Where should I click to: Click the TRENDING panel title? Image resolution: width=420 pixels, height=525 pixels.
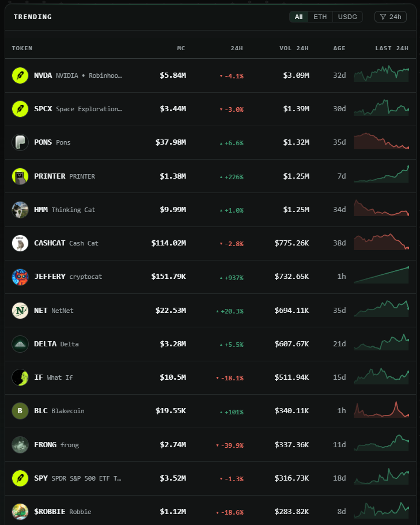(33, 17)
